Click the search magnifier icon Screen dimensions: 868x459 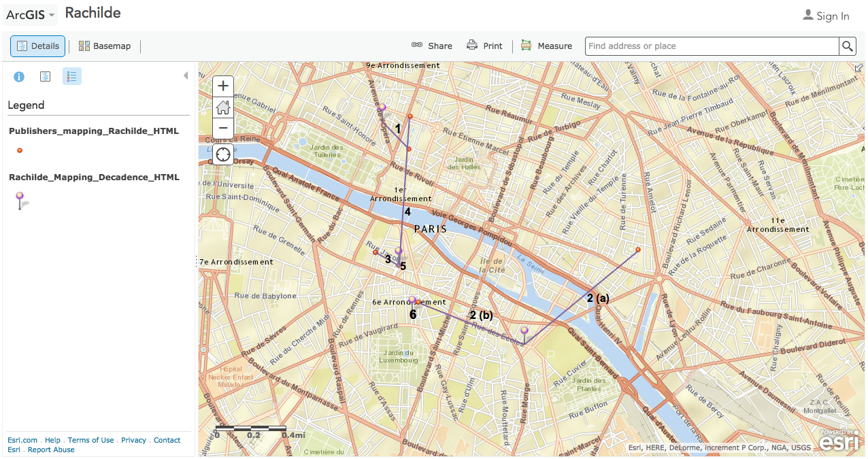847,46
